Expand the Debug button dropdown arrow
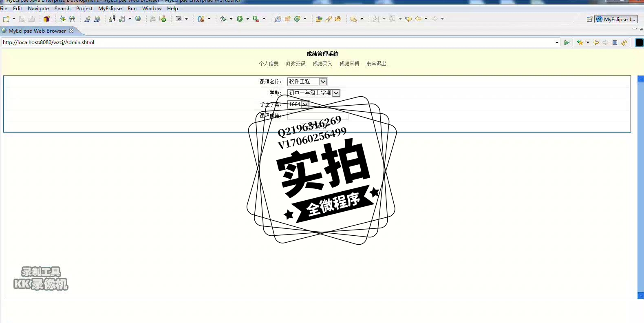644x323 pixels. coord(231,19)
